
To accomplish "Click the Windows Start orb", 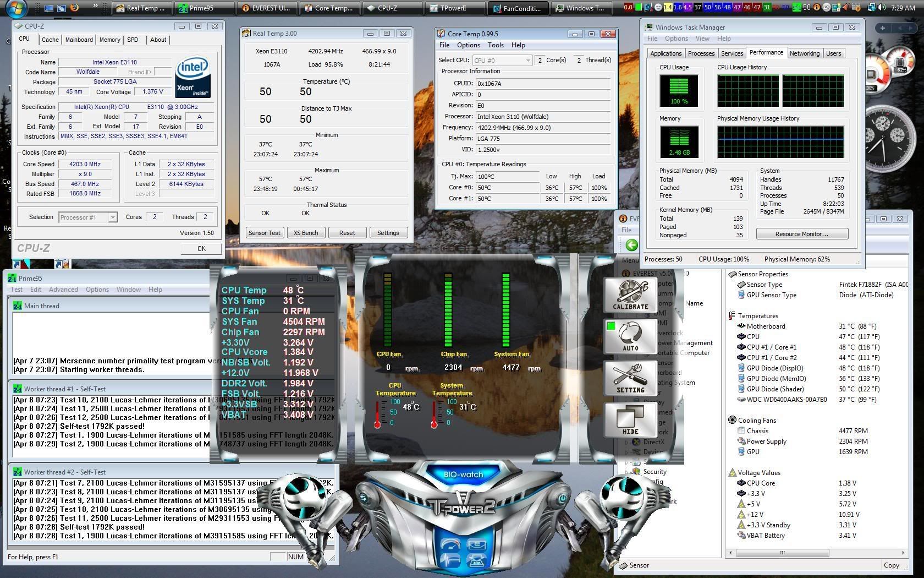I will pos(16,8).
